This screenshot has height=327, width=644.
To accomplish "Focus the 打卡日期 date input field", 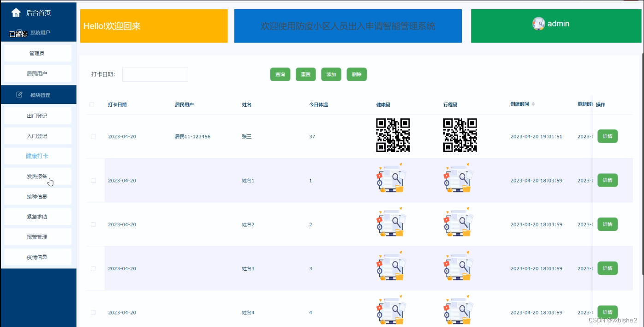I will point(155,74).
